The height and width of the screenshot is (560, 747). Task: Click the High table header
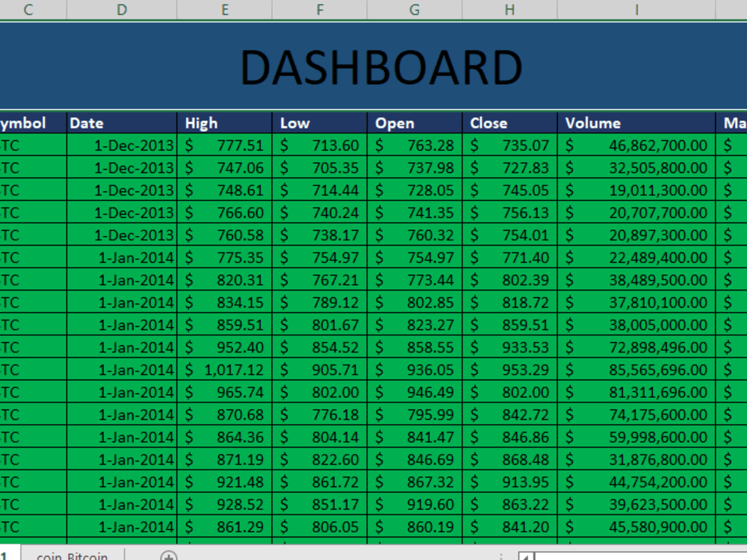click(225, 123)
